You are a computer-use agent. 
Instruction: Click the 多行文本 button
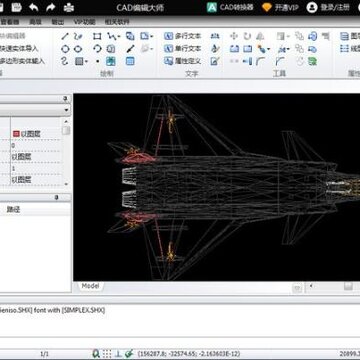(x=183, y=36)
